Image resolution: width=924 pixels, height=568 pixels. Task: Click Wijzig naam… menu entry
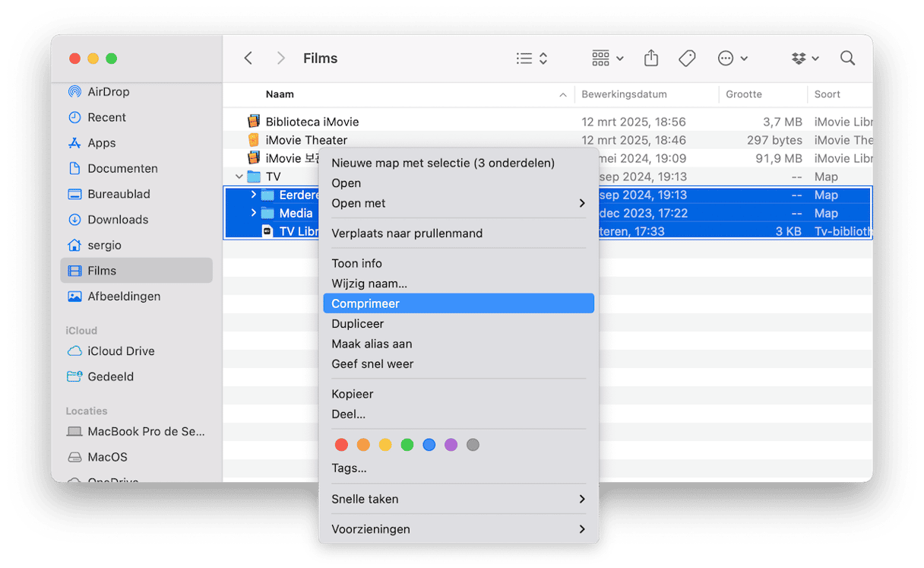(x=369, y=284)
